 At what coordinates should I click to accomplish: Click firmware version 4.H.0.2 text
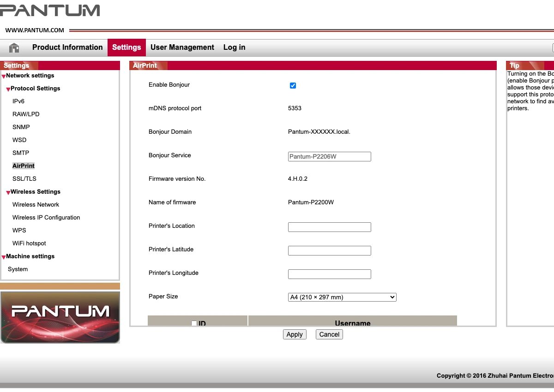[298, 178]
